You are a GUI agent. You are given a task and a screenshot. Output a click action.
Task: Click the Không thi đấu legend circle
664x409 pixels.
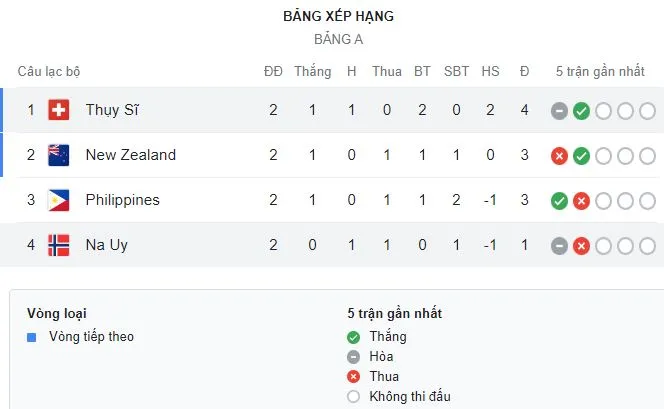point(353,396)
